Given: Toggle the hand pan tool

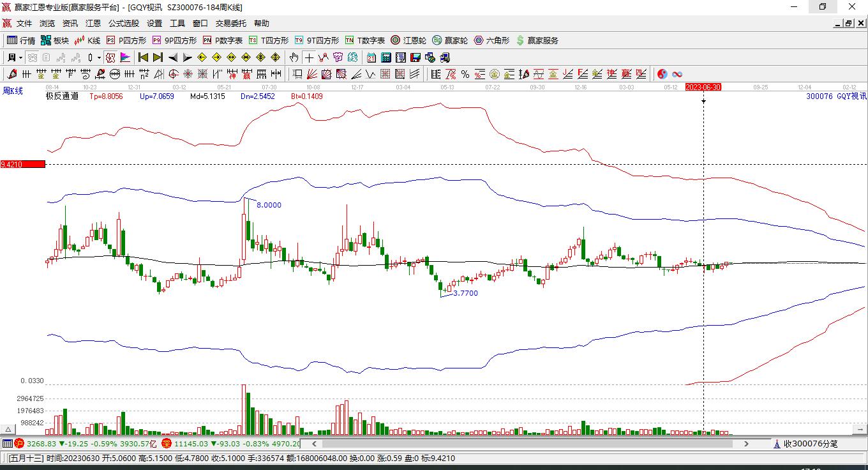Looking at the screenshot, I should (x=294, y=57).
